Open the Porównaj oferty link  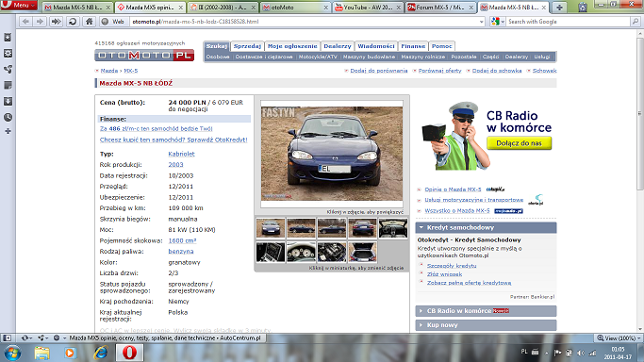point(439,71)
